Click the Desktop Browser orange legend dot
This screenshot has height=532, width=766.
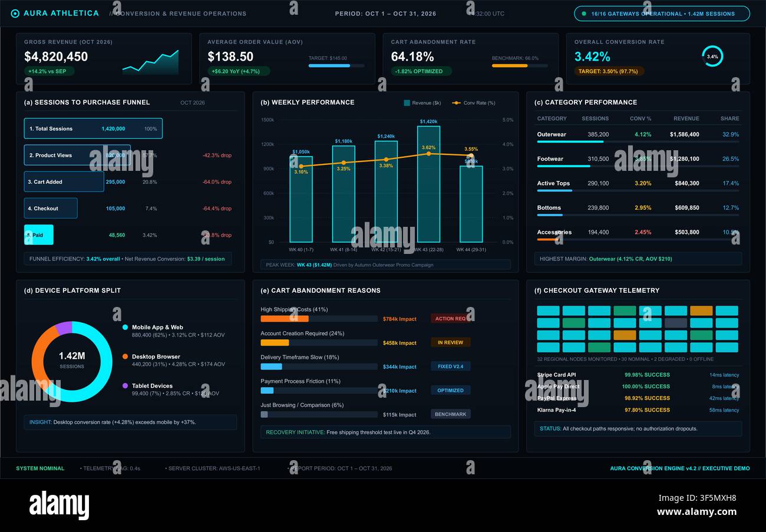125,356
